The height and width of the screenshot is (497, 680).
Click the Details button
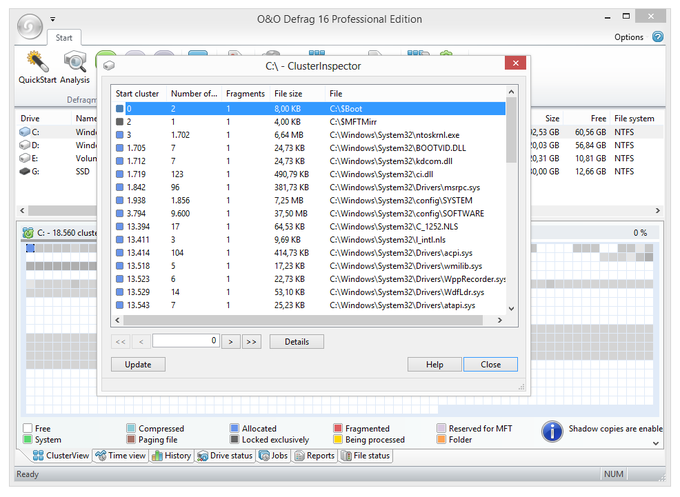297,342
